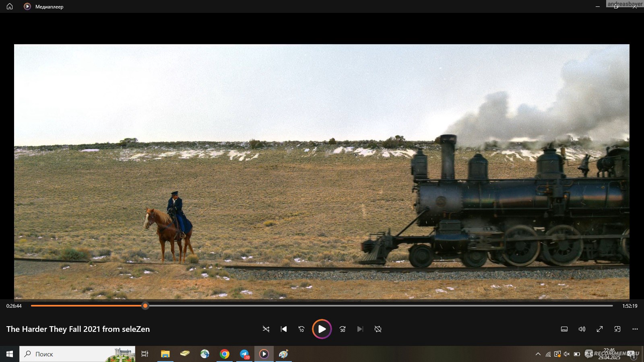
Task: Open Task View from the taskbar
Action: click(145, 354)
